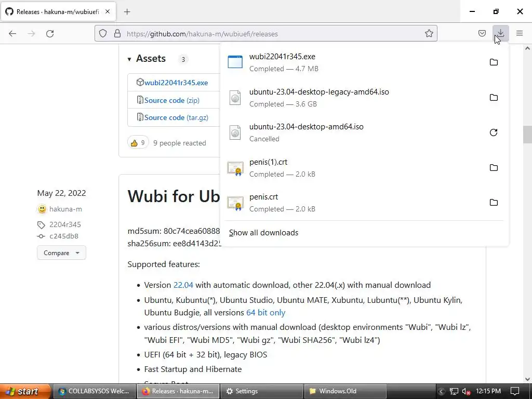
Task: Switch to Windows.Old folder in taskbar
Action: [345, 391]
